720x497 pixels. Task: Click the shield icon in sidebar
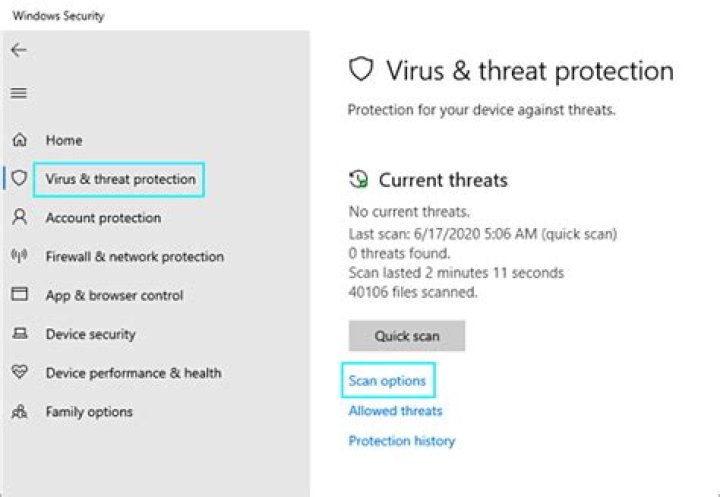click(x=19, y=179)
